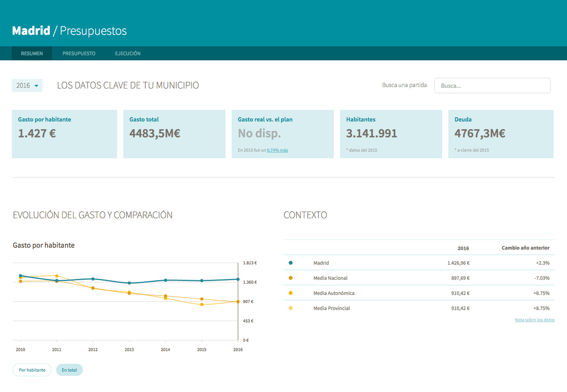The height and width of the screenshot is (392, 567).
Task: Click the Gasto total summary card
Action: [x=174, y=134]
